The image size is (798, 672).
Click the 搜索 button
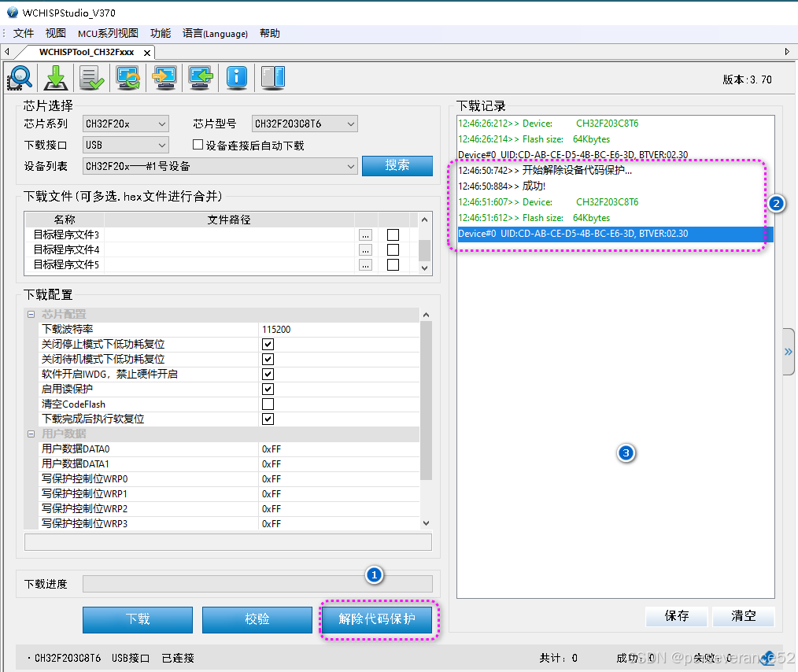(x=397, y=165)
